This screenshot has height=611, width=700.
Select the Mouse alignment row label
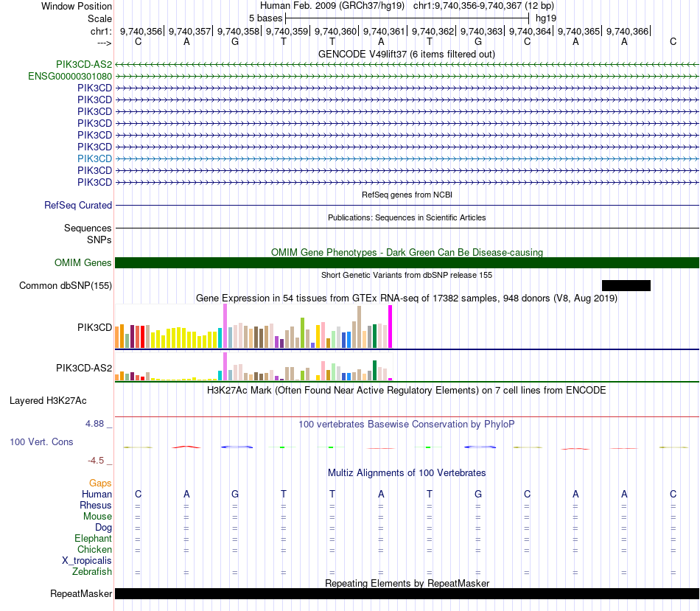(x=97, y=517)
